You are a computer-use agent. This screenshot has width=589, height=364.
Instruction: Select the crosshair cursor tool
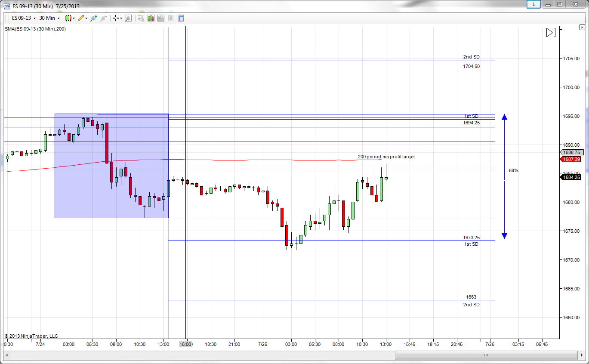116,18
